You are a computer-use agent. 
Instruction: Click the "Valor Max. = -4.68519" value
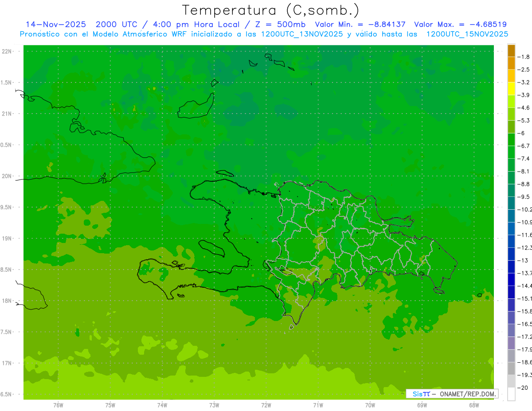point(460,24)
